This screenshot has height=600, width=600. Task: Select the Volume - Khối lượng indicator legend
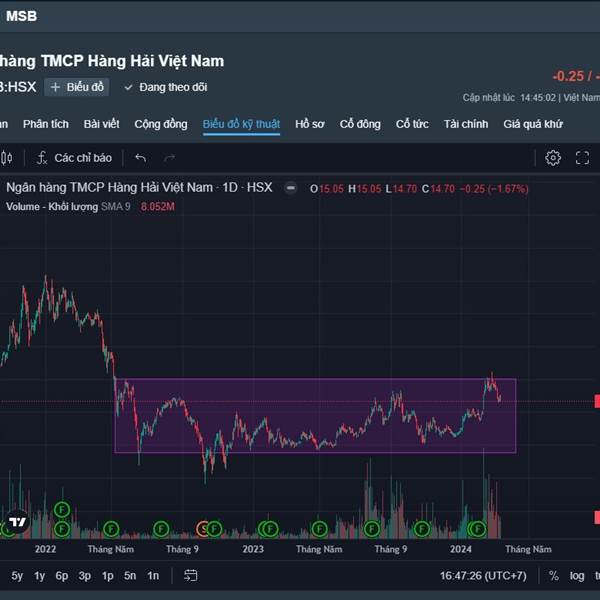point(52,207)
